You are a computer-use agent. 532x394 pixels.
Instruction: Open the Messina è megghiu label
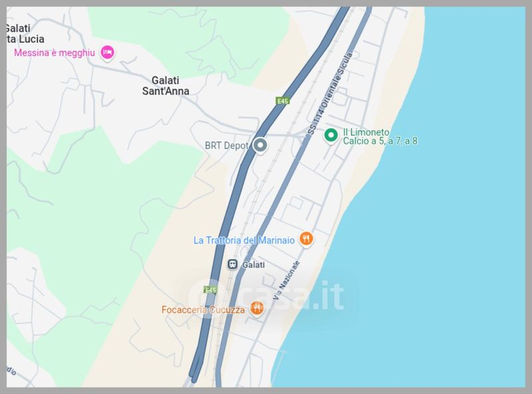[55, 53]
